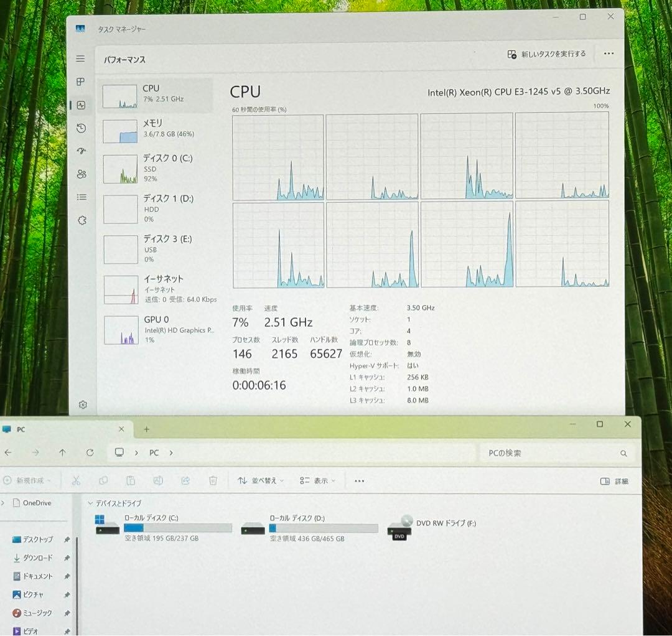Cut selected items with the scissors icon
The image size is (672, 636).
click(76, 480)
